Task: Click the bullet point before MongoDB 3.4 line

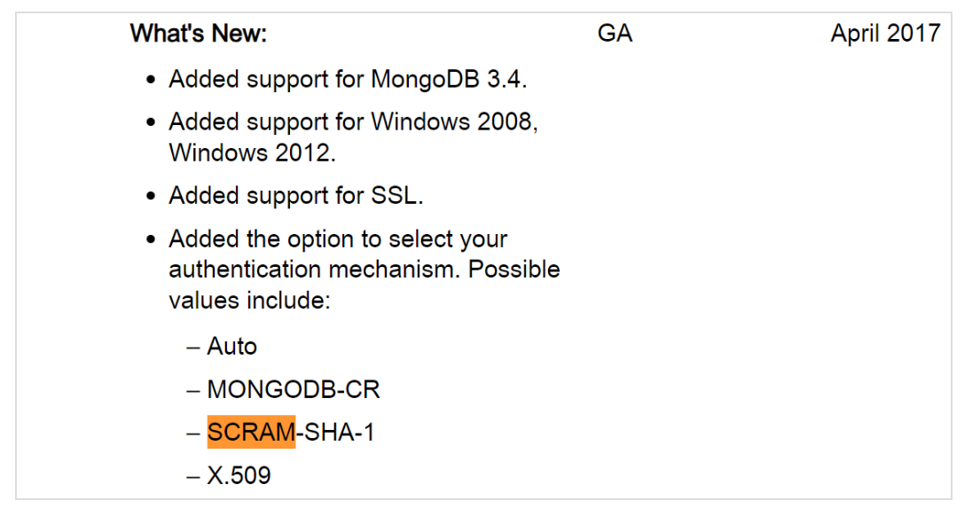Action: point(153,80)
